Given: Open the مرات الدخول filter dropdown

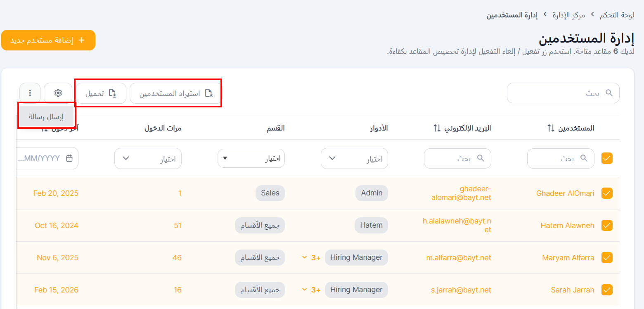Looking at the screenshot, I should pyautogui.click(x=148, y=159).
